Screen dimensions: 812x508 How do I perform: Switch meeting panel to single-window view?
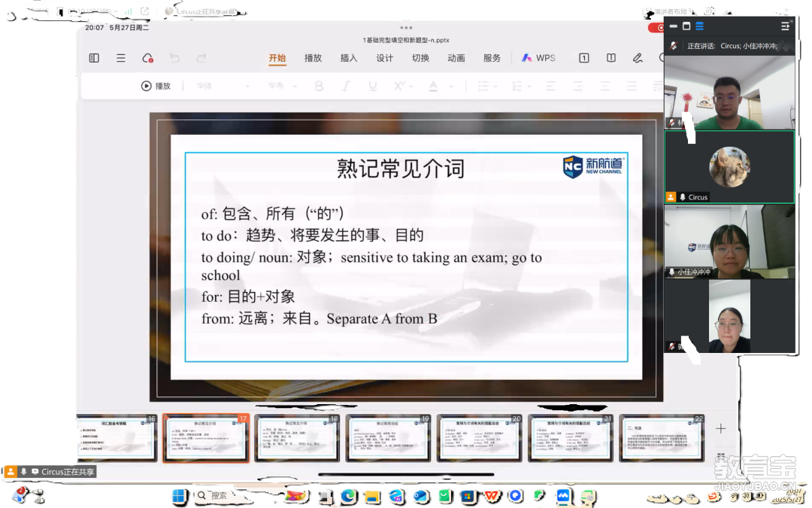pyautogui.click(x=686, y=26)
